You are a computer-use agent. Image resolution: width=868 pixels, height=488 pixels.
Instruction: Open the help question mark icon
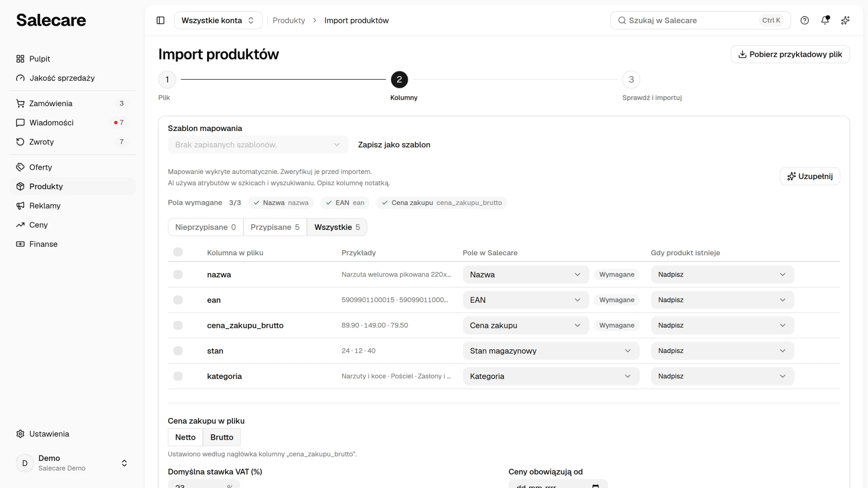tap(805, 20)
